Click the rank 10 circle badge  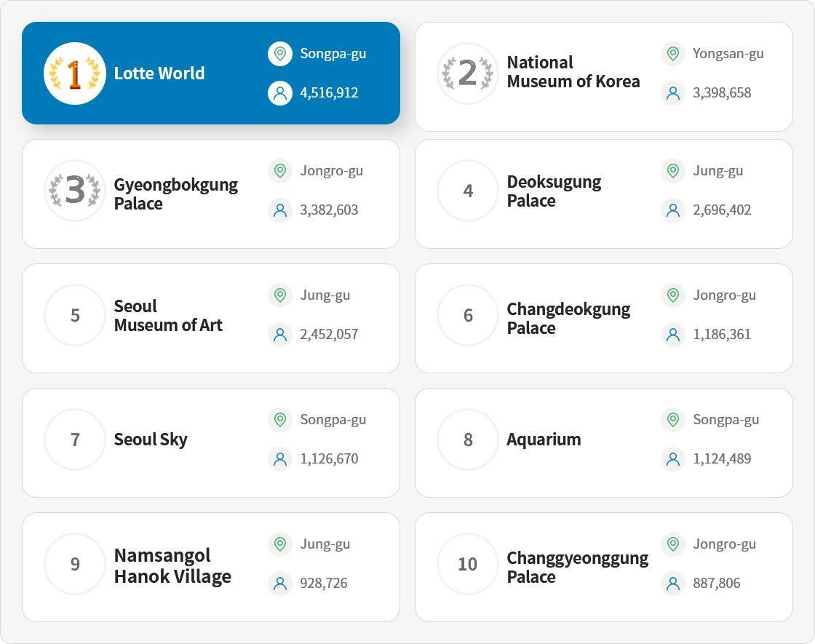(467, 564)
